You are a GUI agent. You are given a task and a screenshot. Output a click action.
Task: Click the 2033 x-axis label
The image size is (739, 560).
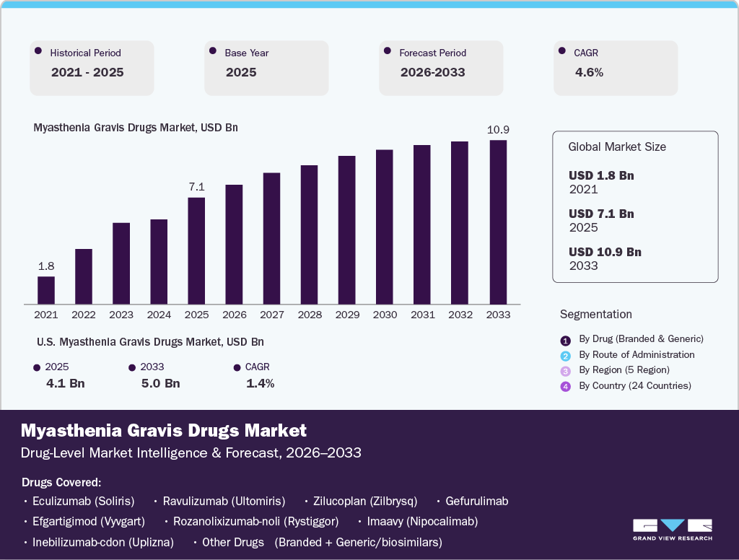coord(498,315)
